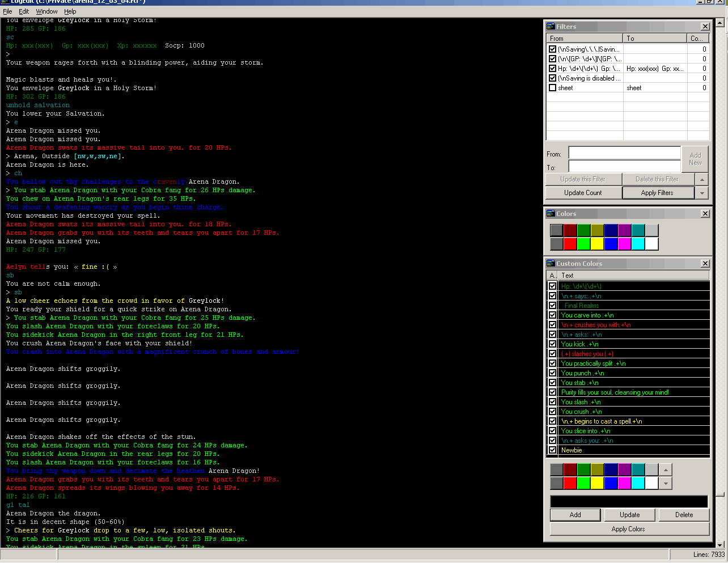Pick bright red swatch in Colors panel
The width and height of the screenshot is (728, 567).
tap(570, 244)
